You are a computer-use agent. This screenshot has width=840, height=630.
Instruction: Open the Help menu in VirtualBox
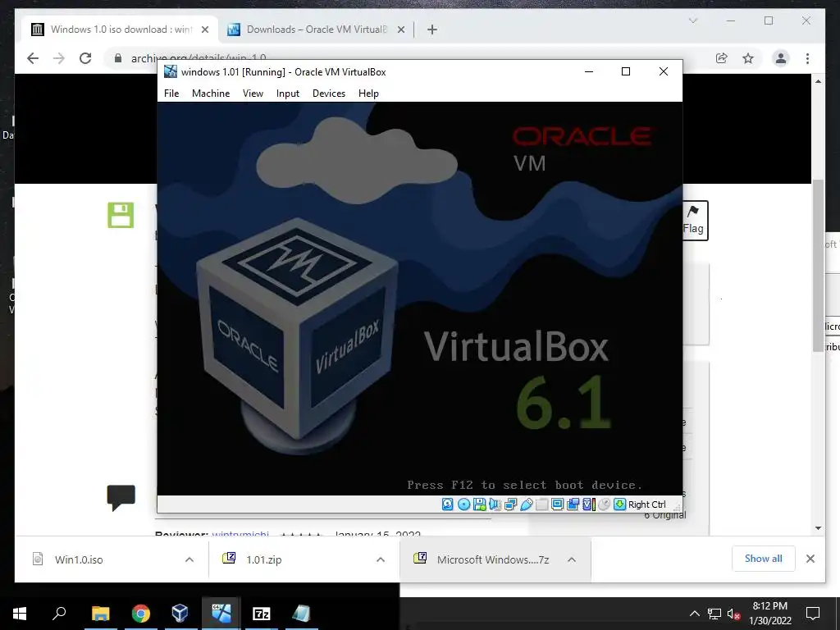(x=368, y=94)
